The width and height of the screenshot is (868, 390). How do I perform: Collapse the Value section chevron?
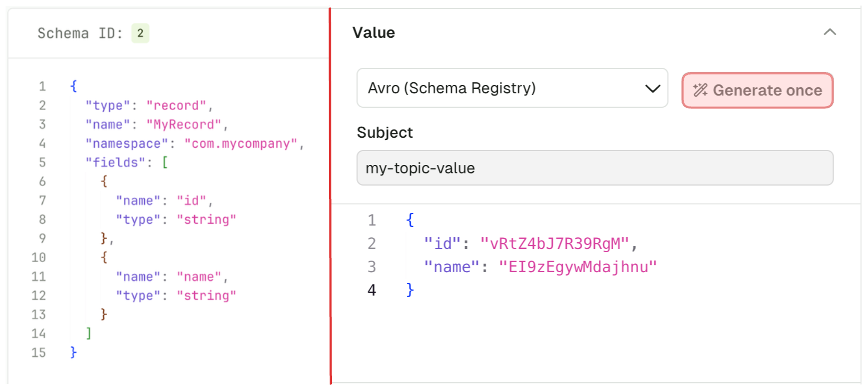click(829, 32)
